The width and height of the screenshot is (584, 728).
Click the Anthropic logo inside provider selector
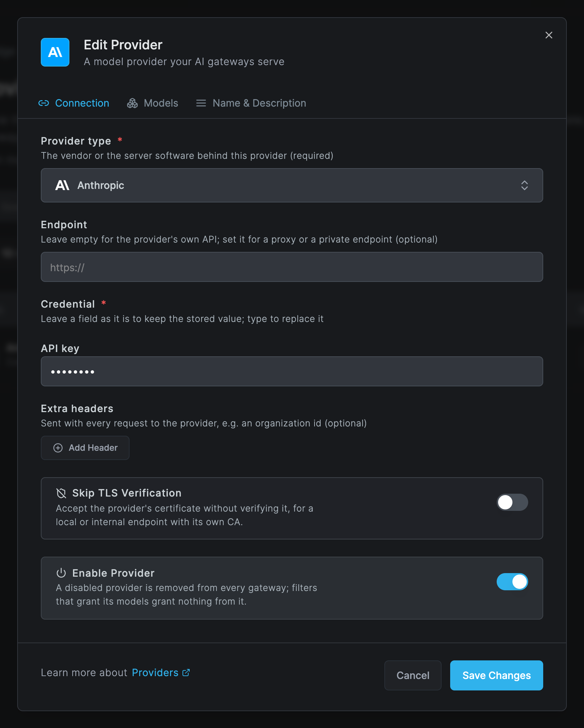(62, 185)
